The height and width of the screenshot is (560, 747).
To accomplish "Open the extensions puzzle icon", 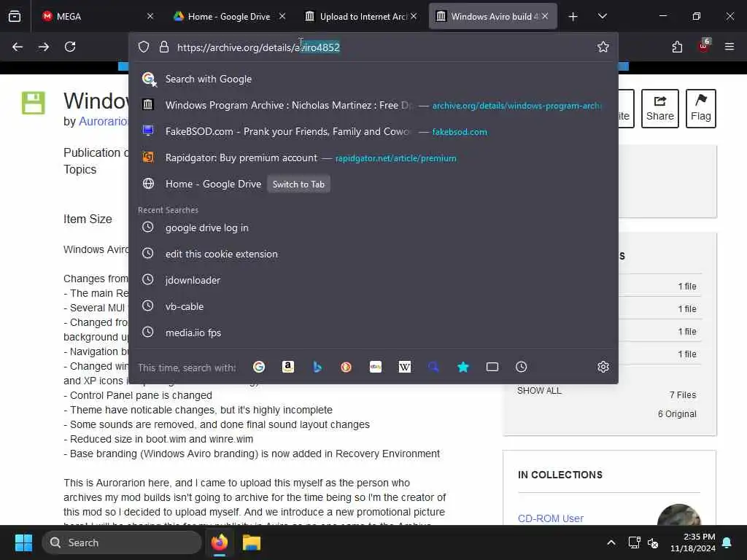I will tap(677, 47).
